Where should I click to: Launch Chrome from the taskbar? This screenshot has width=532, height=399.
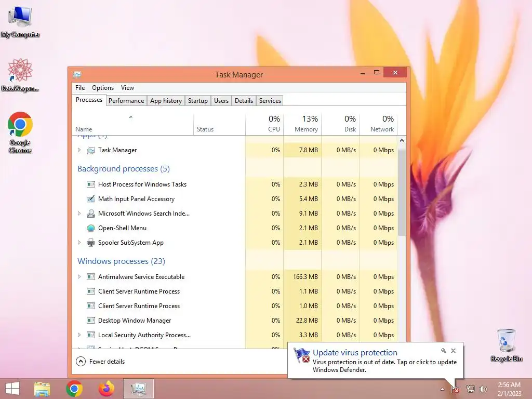pyautogui.click(x=74, y=389)
